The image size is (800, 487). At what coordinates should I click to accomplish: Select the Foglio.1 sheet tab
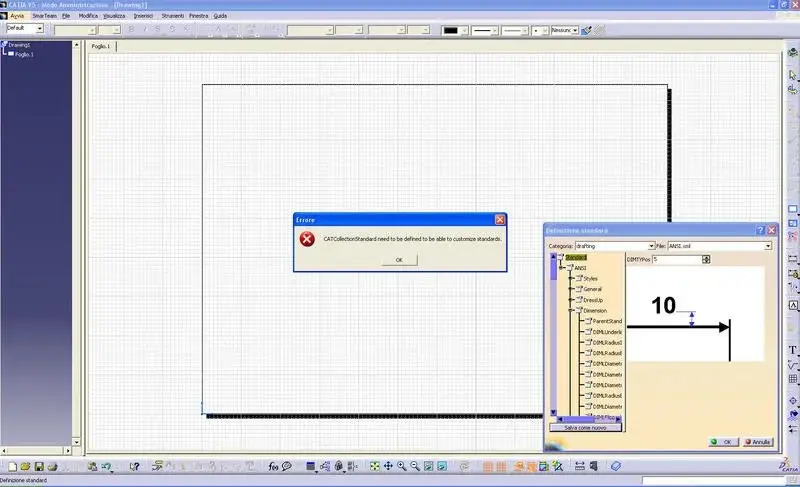[x=102, y=46]
